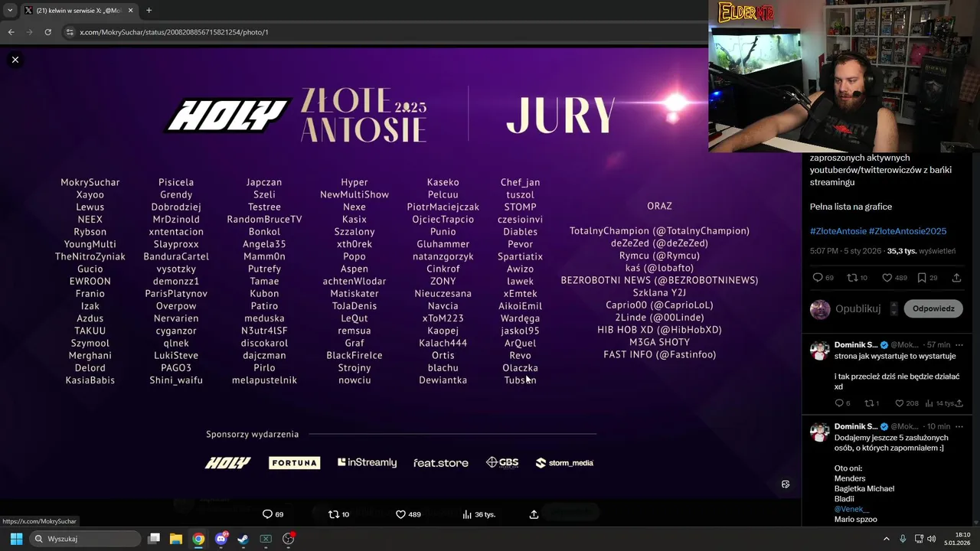
Task: Open more options on the 10 min reply
Action: click(959, 426)
